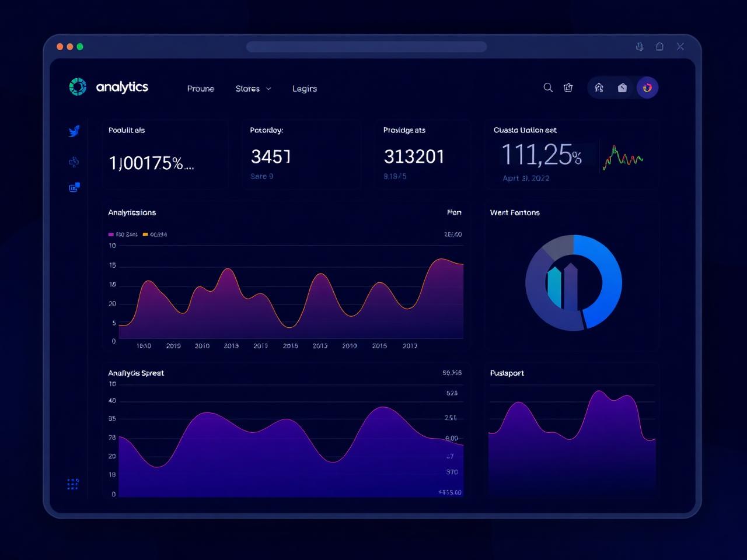
Task: Select the value 3451
Action: 271,156
